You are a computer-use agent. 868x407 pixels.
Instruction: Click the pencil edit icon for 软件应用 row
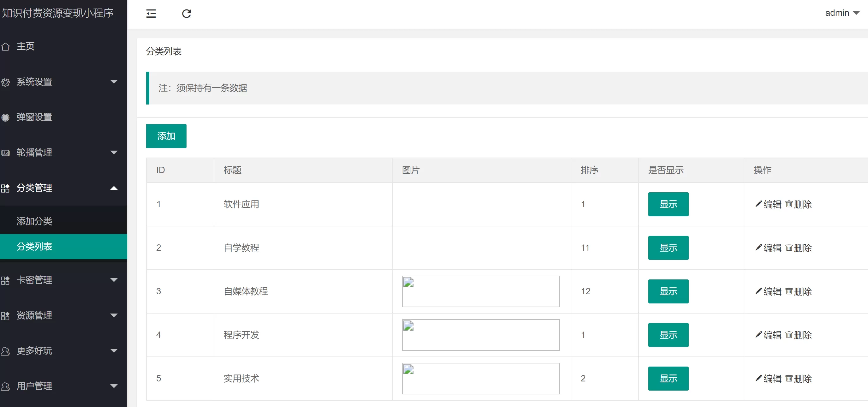(758, 204)
